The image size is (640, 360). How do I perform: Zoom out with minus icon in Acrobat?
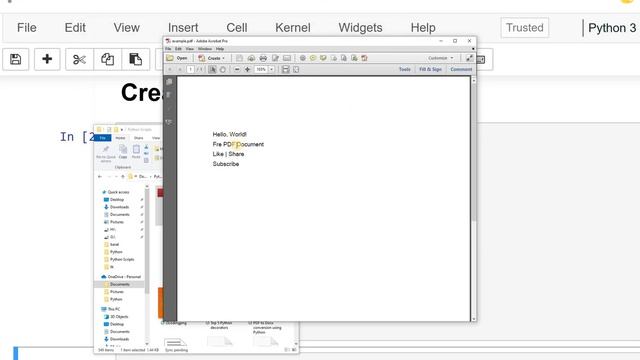click(x=237, y=69)
